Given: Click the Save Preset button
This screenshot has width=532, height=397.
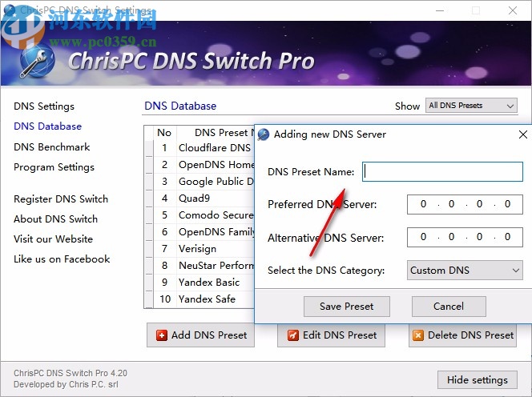Looking at the screenshot, I should [346, 307].
